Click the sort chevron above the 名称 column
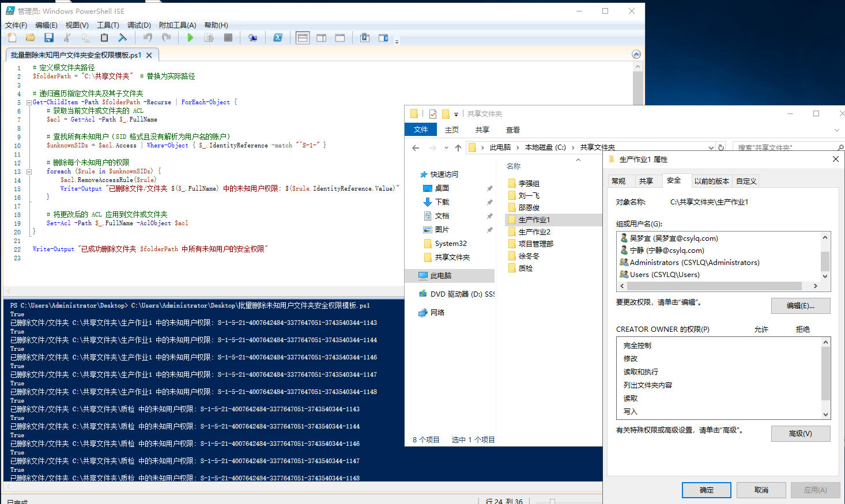This screenshot has width=845, height=504. coord(578,160)
